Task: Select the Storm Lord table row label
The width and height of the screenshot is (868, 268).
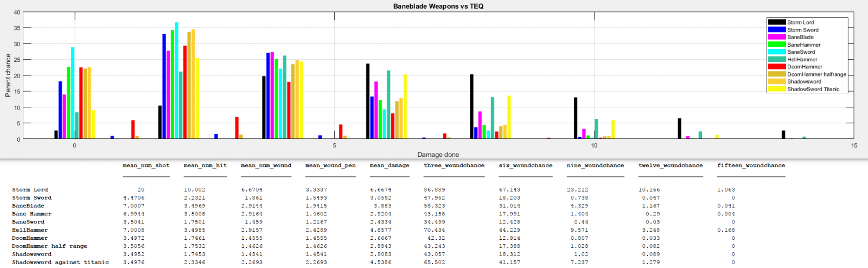Action: (30, 190)
